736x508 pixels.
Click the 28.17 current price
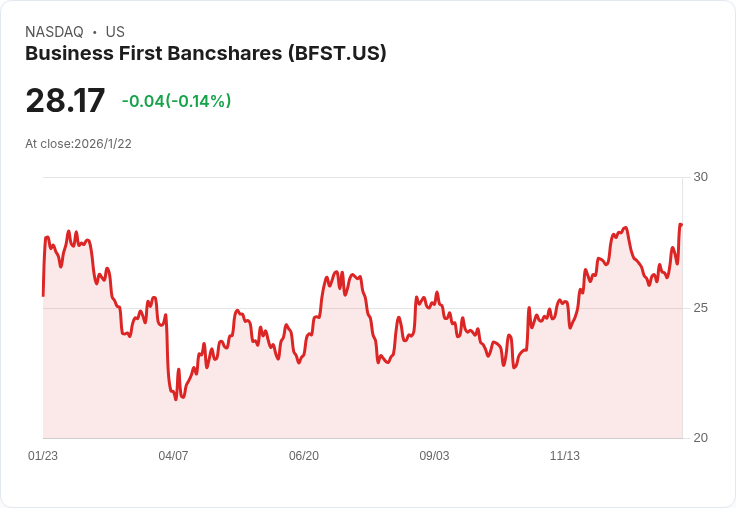(65, 100)
